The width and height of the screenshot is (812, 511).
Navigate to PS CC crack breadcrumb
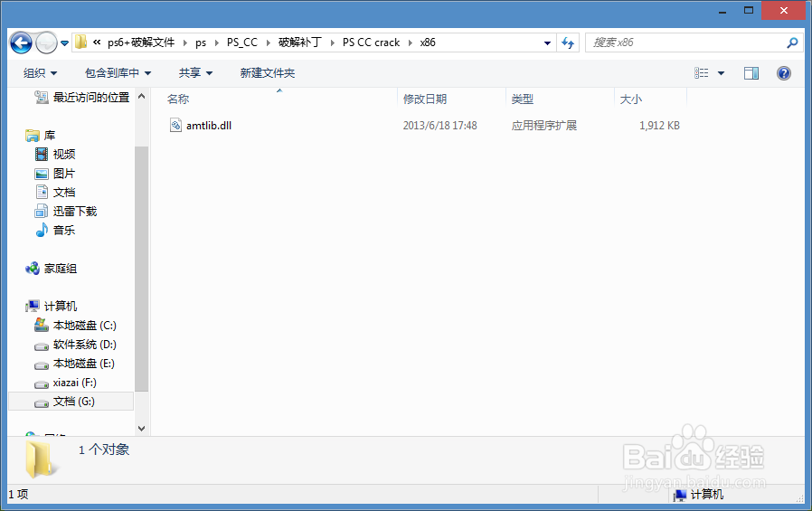(x=371, y=43)
